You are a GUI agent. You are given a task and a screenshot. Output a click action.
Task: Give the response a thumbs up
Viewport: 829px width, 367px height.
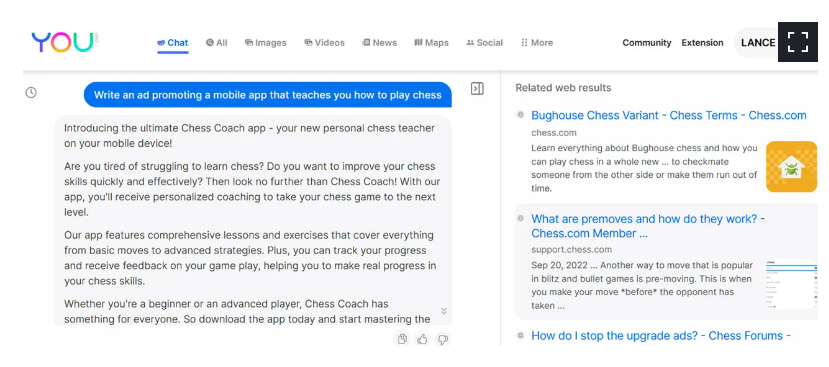[422, 339]
